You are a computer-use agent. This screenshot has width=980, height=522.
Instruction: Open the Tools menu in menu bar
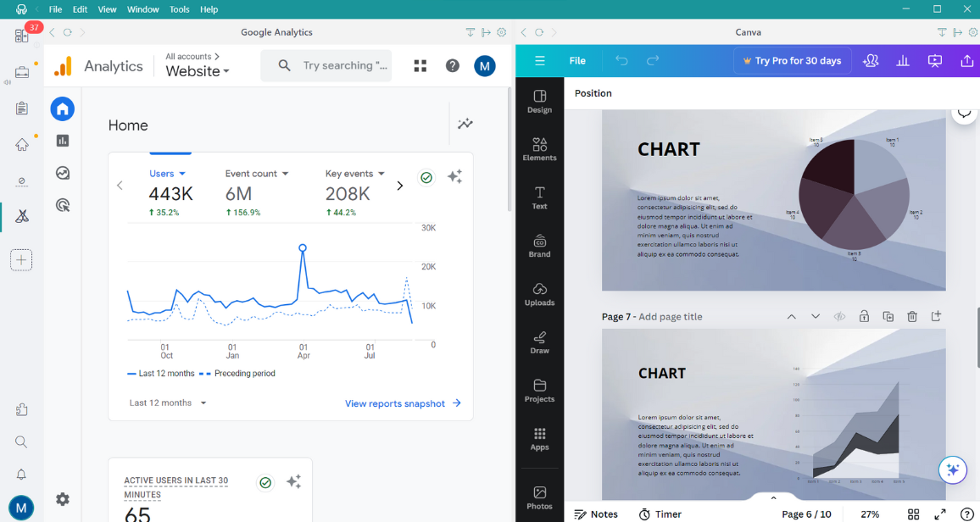click(180, 9)
